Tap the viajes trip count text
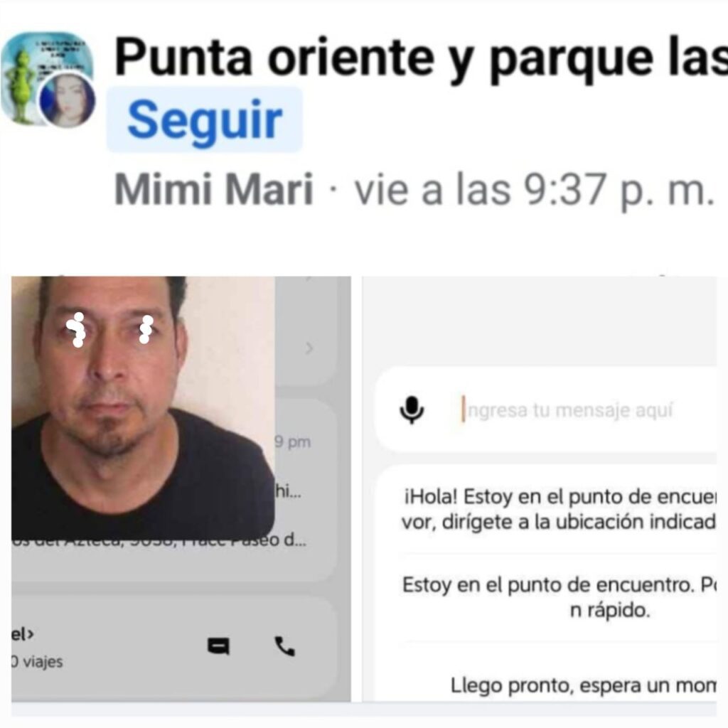The image size is (728, 728). pyautogui.click(x=37, y=662)
